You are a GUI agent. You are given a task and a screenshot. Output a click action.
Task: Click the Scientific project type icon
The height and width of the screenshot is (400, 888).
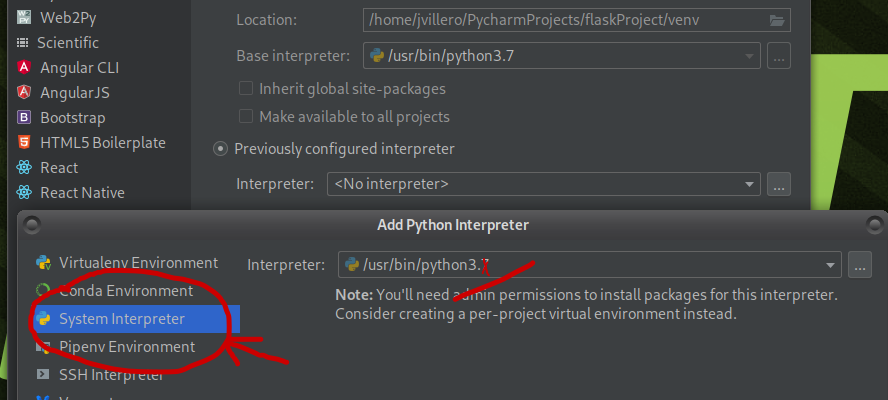point(23,43)
